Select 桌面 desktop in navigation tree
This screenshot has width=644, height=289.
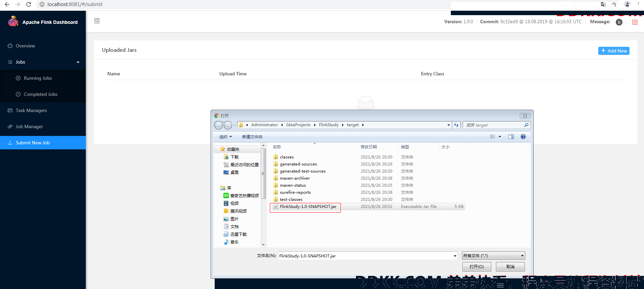pyautogui.click(x=234, y=173)
